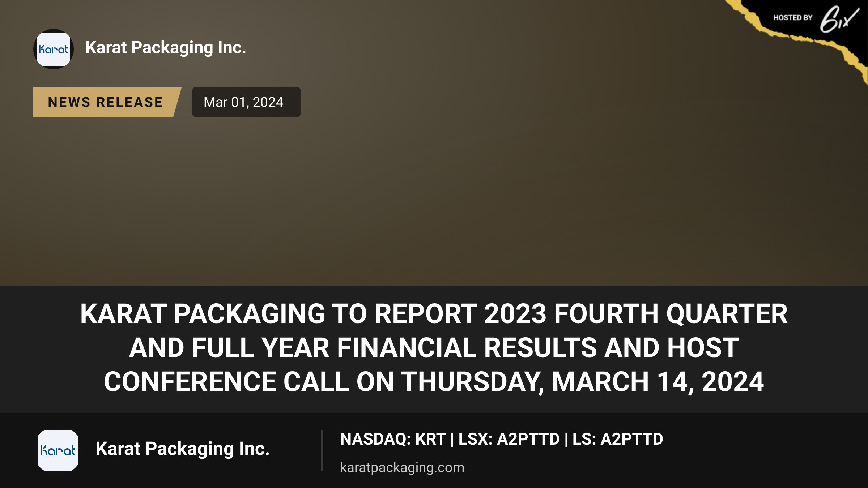
Task: Click the LS: A2PTTD ticker
Action: click(618, 439)
